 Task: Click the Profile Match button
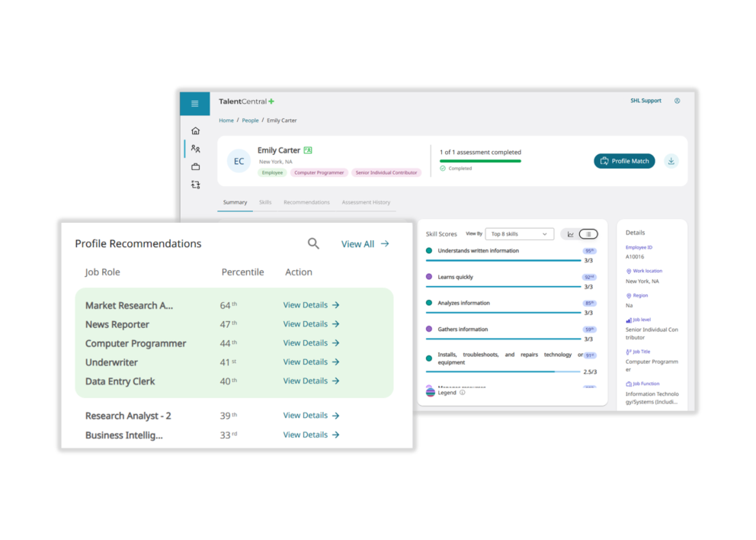pyautogui.click(x=624, y=161)
